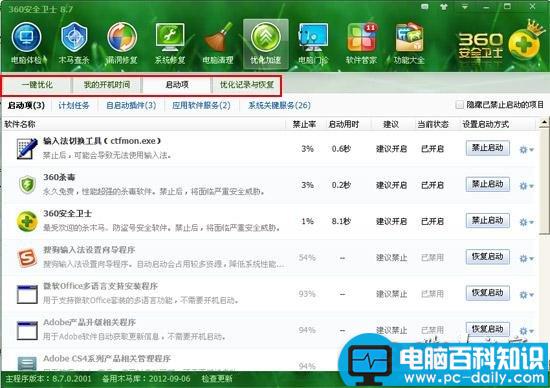Click 恢复启动 for Adobe产品升级相关程序
Image resolution: width=550 pixels, height=388 pixels.
(488, 329)
